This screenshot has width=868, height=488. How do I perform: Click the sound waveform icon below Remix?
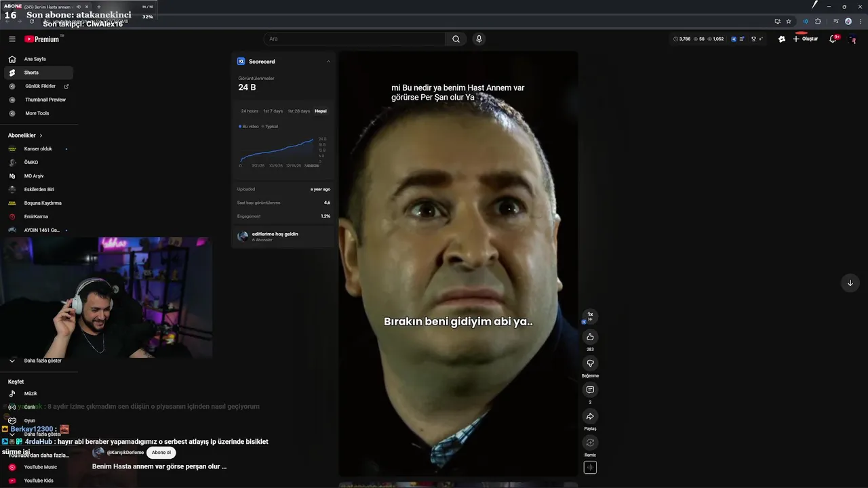pos(590,467)
